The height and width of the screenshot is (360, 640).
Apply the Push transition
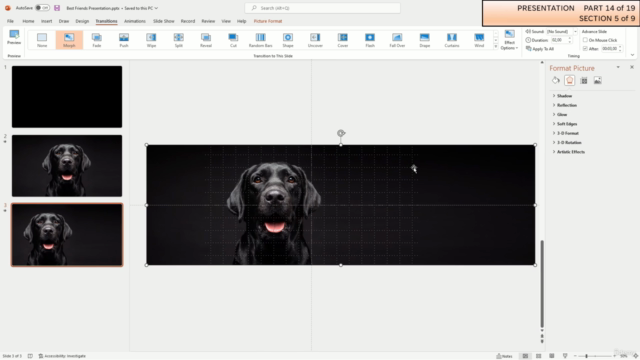(124, 40)
